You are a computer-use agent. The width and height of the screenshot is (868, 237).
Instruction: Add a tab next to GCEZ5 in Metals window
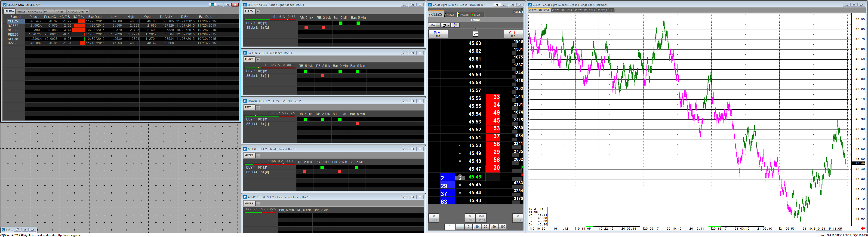(258, 155)
